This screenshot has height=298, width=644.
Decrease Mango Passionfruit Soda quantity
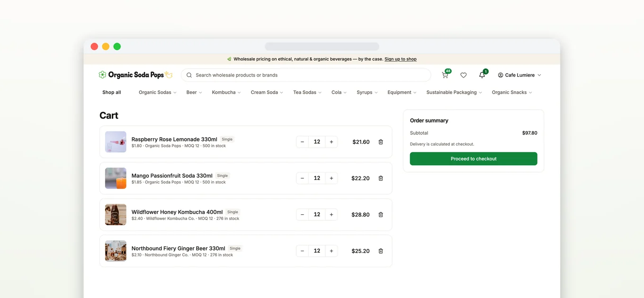pyautogui.click(x=303, y=178)
